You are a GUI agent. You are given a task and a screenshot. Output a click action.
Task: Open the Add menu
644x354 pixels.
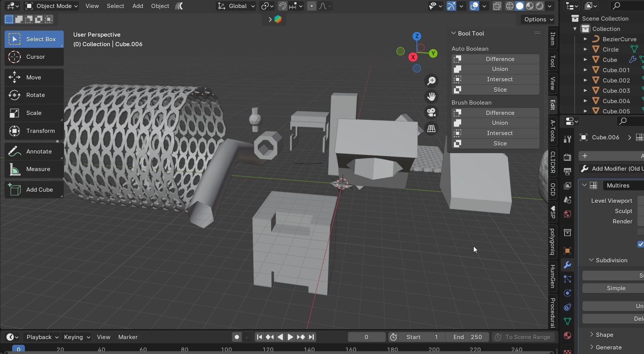pyautogui.click(x=137, y=6)
